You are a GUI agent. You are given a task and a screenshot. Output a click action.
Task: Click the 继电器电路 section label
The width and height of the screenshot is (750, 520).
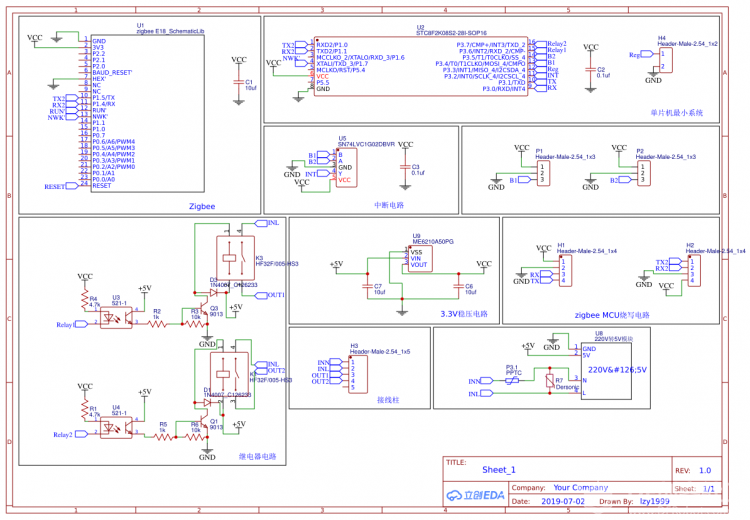point(257,456)
